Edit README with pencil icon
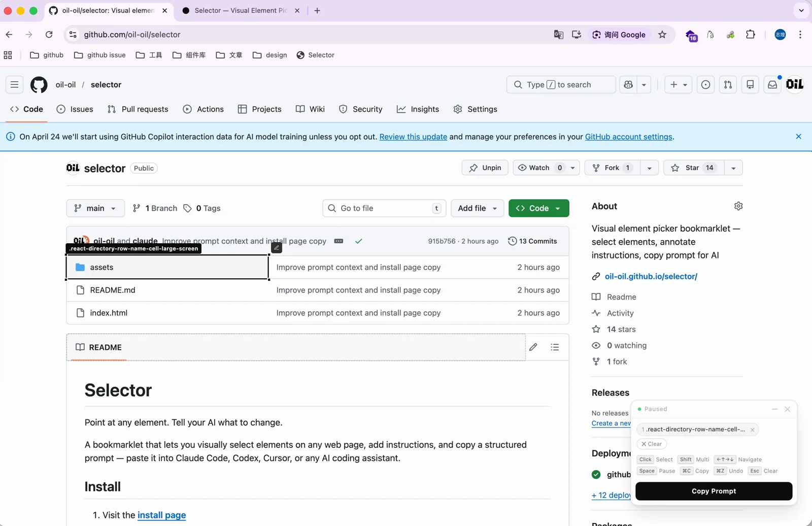This screenshot has width=812, height=526. point(533,347)
